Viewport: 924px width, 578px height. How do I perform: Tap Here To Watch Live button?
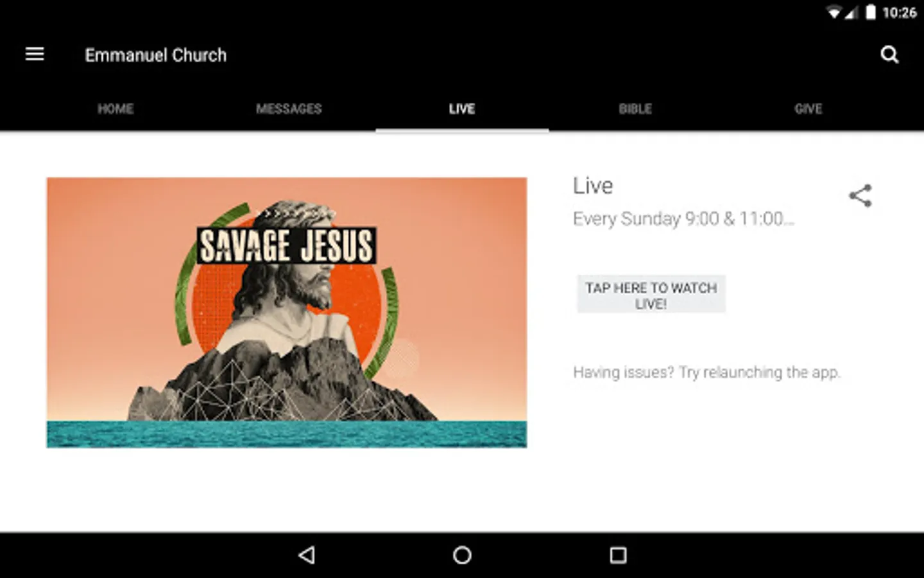pyautogui.click(x=651, y=295)
